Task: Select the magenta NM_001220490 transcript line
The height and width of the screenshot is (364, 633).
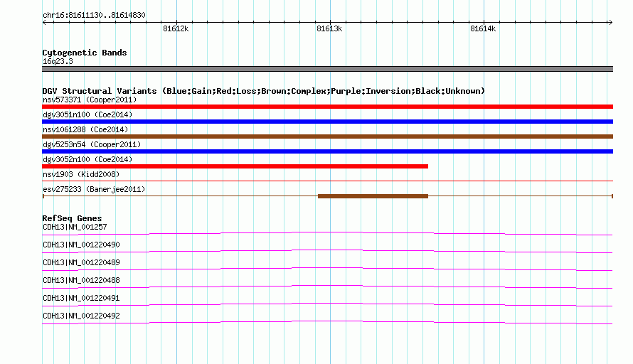Action: coord(327,251)
